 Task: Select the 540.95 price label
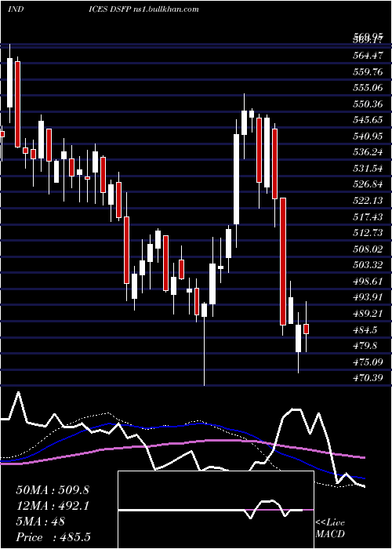click(368, 136)
